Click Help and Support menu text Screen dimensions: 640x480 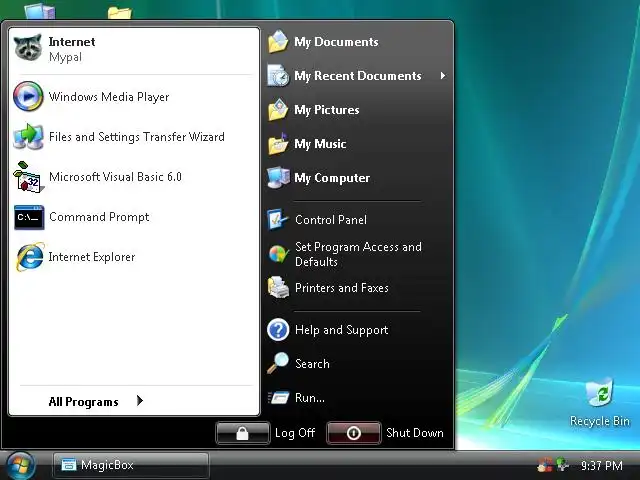tap(342, 330)
